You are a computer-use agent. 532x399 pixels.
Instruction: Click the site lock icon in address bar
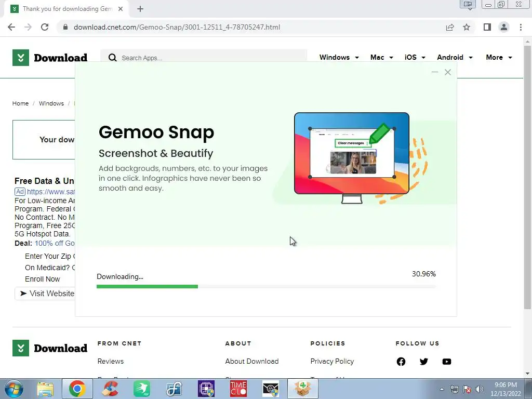(65, 27)
